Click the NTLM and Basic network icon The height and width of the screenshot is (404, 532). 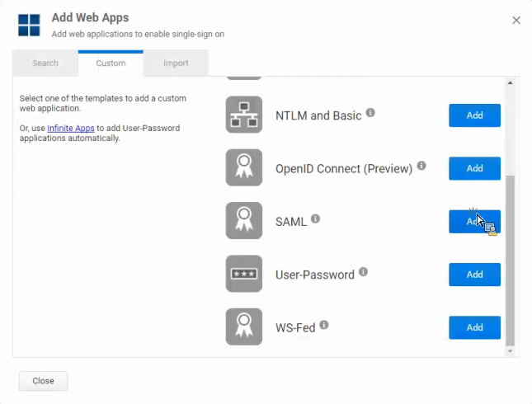244,115
